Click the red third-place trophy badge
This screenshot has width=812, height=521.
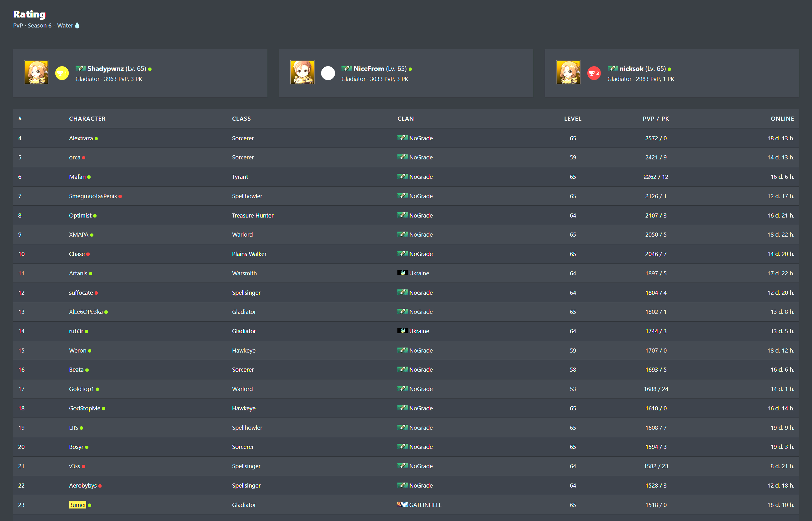594,73
